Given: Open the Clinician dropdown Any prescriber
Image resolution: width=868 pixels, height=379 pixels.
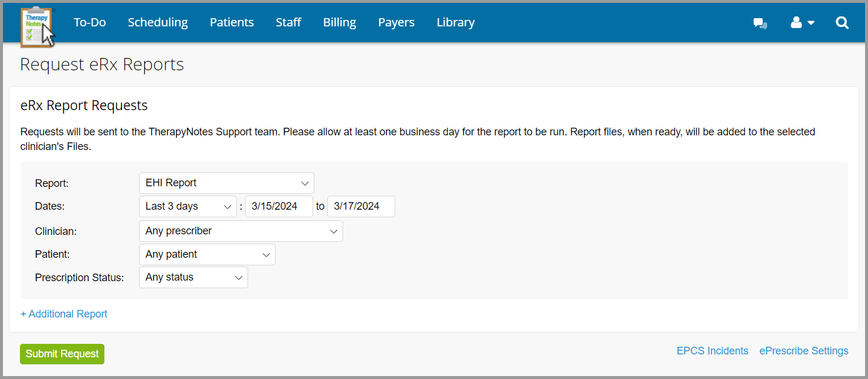Looking at the screenshot, I should coord(241,231).
